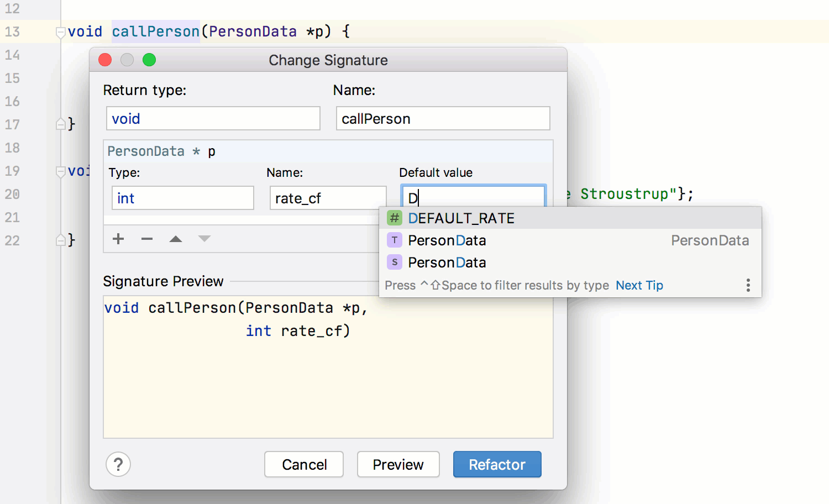
Task: Open help with question mark button
Action: click(x=118, y=464)
